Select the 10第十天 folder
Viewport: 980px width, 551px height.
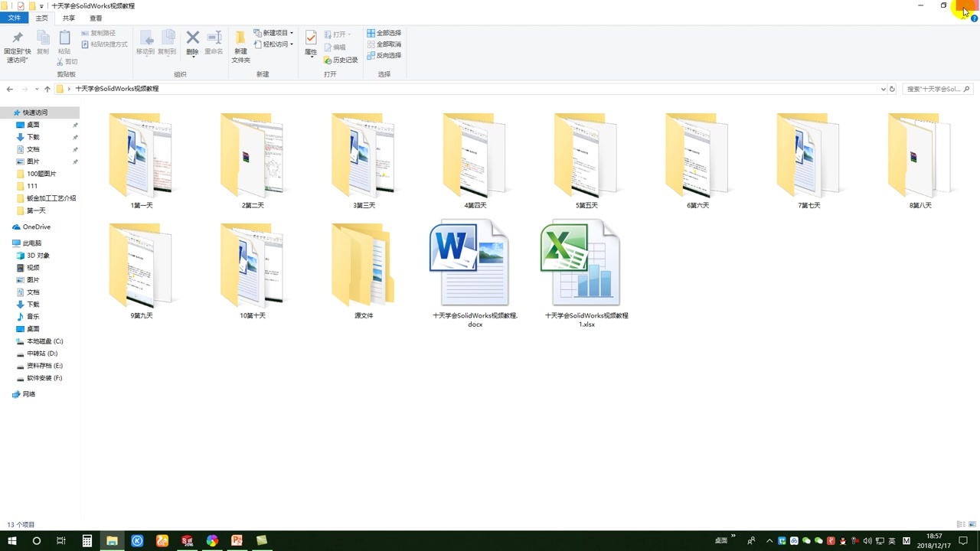[x=253, y=271]
